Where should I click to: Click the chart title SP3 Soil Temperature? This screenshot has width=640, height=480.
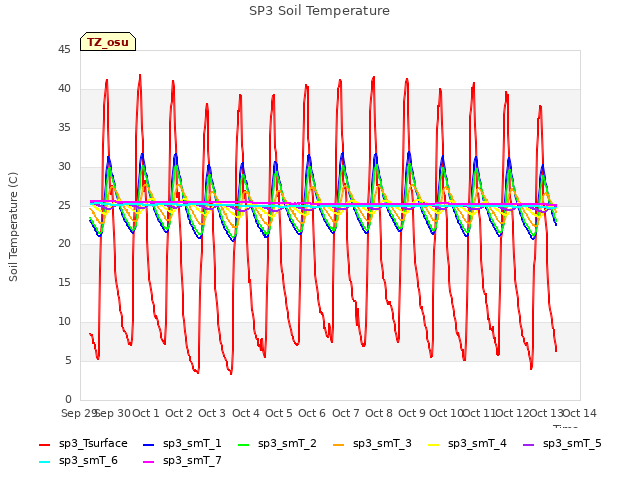319,11
